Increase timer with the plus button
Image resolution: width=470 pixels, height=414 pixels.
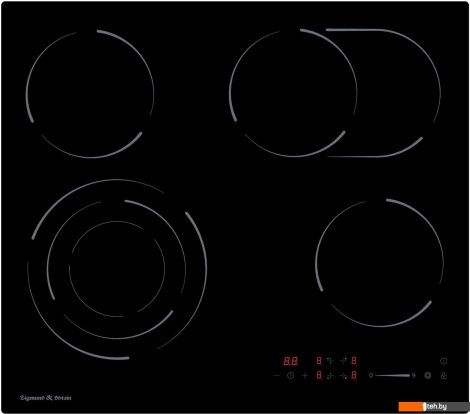click(x=305, y=376)
